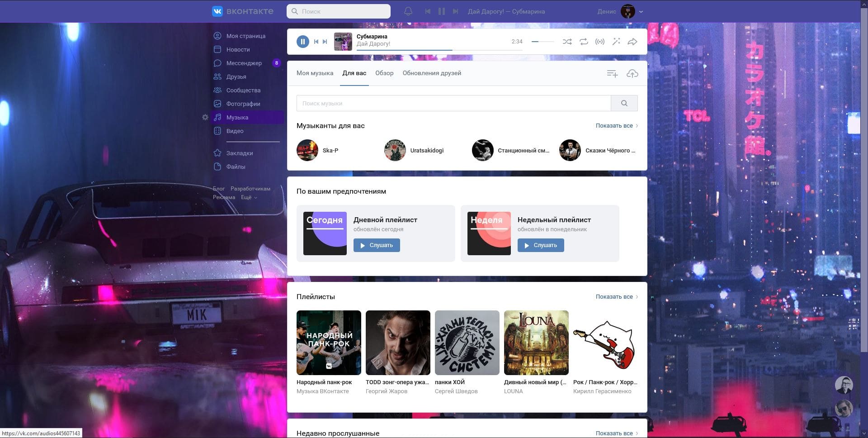
Task: Create a new playlist via the add-playlist icon
Action: pyautogui.click(x=612, y=73)
